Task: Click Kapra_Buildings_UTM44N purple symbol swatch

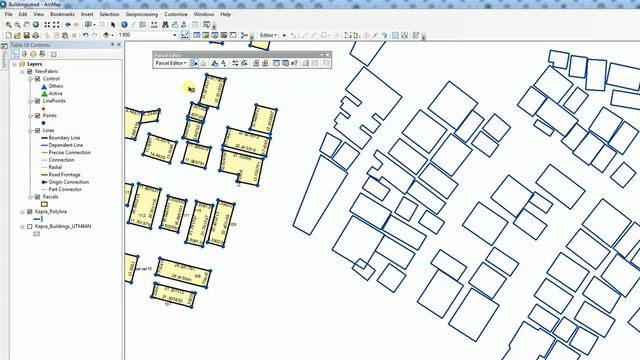Action: click(37, 234)
